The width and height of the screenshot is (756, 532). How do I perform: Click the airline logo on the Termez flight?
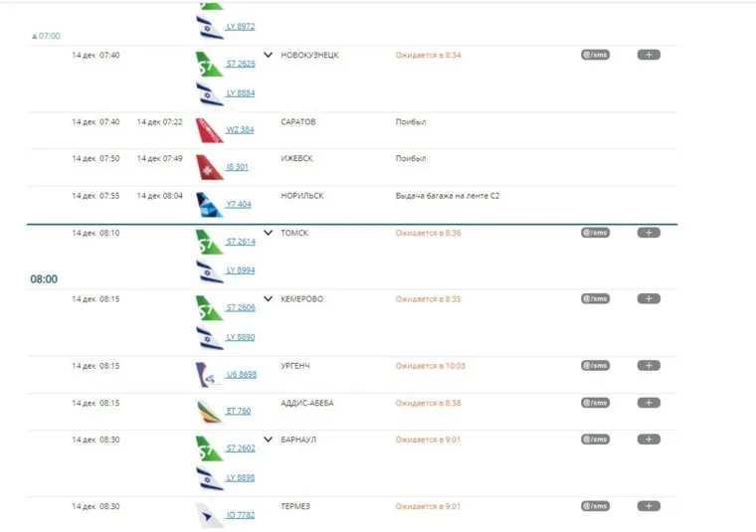tap(209, 514)
